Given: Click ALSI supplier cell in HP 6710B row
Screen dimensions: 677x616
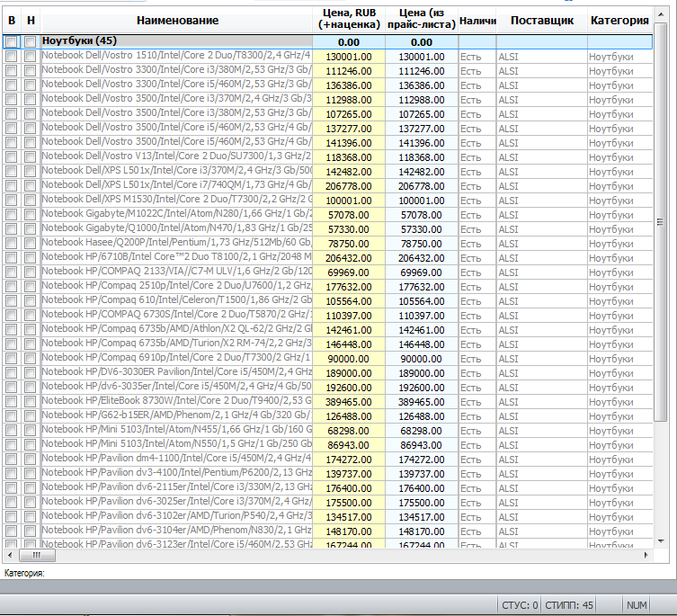Looking at the screenshot, I should click(542, 258).
